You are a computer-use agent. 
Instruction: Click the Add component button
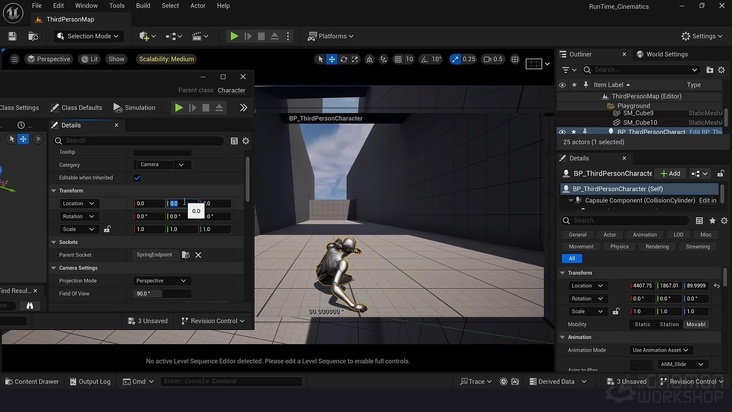coord(670,174)
